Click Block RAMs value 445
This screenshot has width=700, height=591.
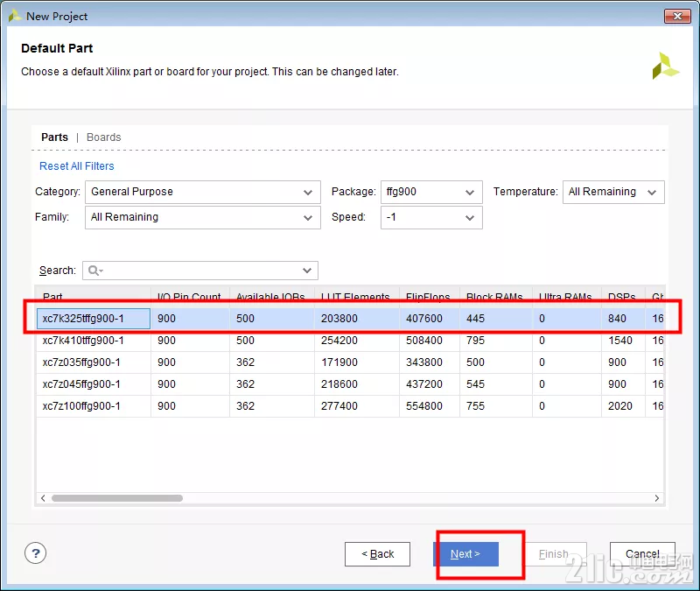point(475,319)
